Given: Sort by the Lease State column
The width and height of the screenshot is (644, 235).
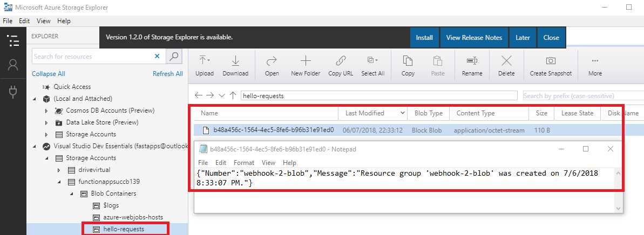Looking at the screenshot, I should (x=577, y=113).
